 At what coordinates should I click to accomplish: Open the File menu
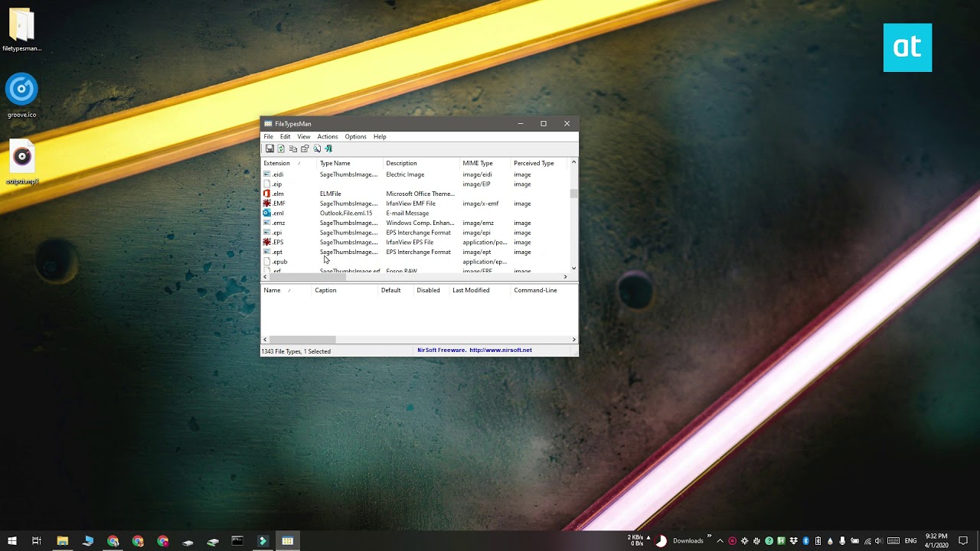point(269,136)
